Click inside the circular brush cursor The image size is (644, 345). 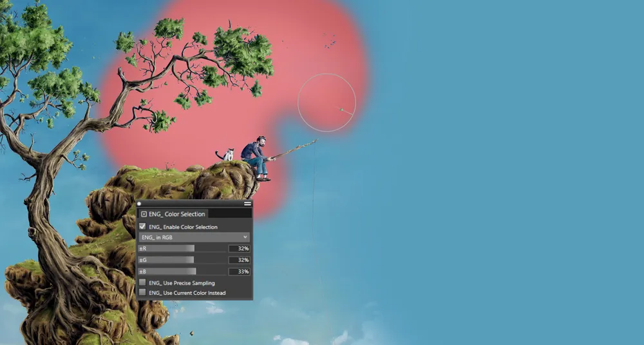tap(327, 103)
